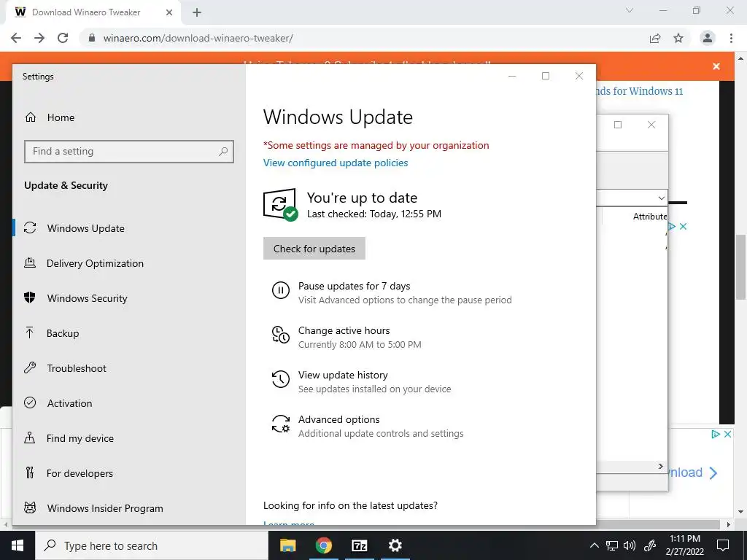The image size is (747, 560).
Task: Open a new Chrome tab
Action: (x=197, y=12)
